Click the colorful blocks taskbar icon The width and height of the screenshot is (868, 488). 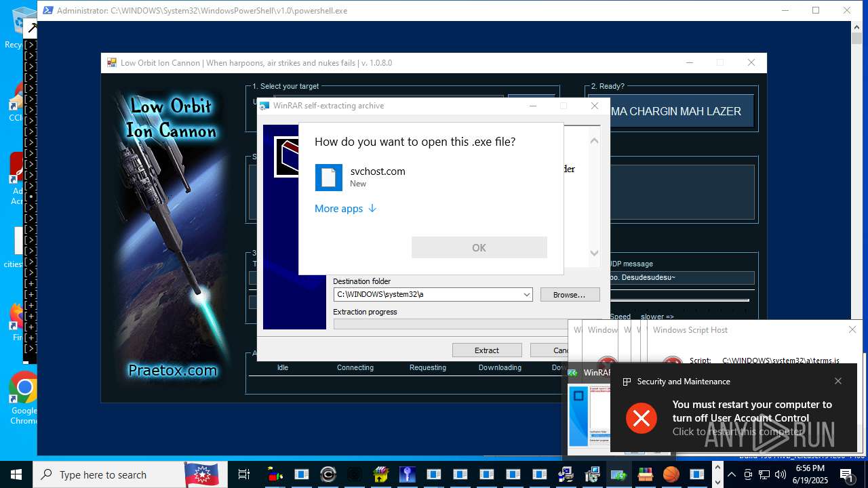click(x=275, y=474)
